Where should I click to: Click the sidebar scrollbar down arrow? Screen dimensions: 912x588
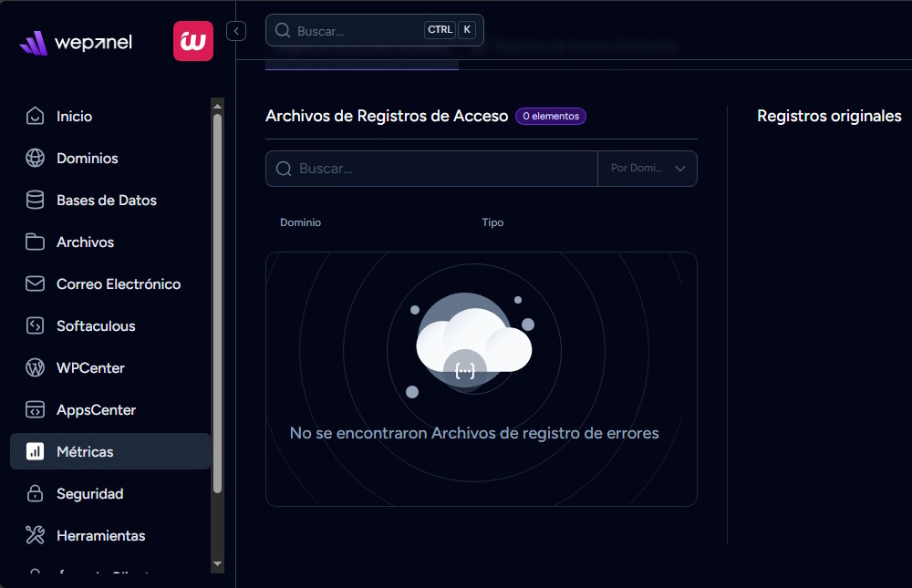[217, 564]
